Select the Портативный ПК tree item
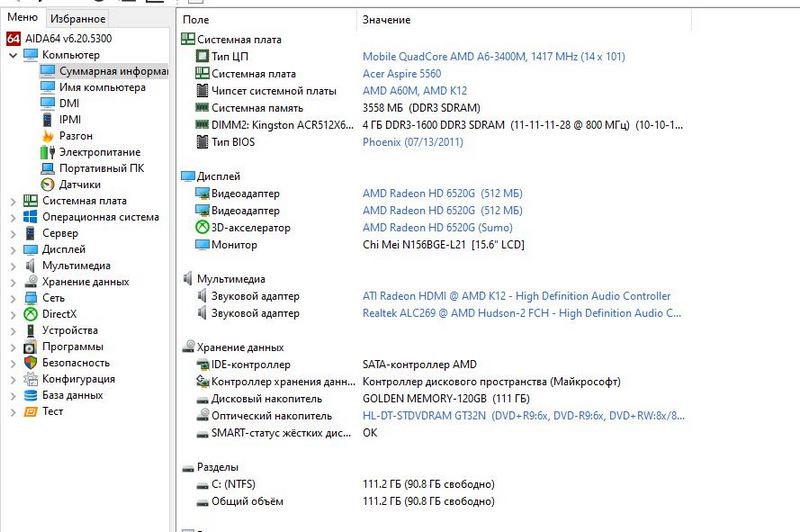 tap(101, 168)
